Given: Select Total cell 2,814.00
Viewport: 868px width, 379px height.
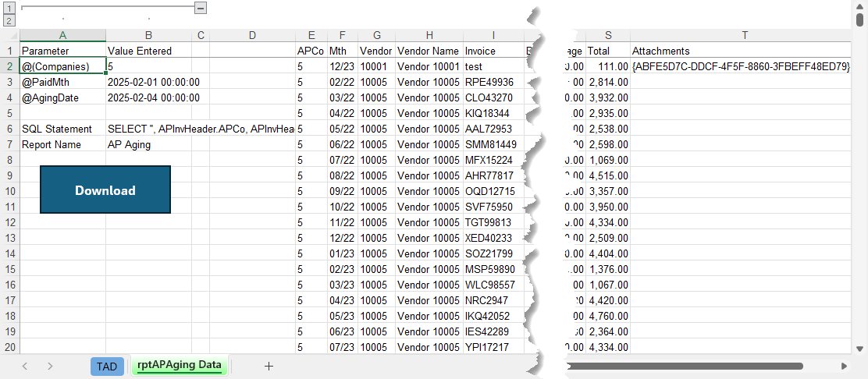Looking at the screenshot, I should tap(608, 82).
